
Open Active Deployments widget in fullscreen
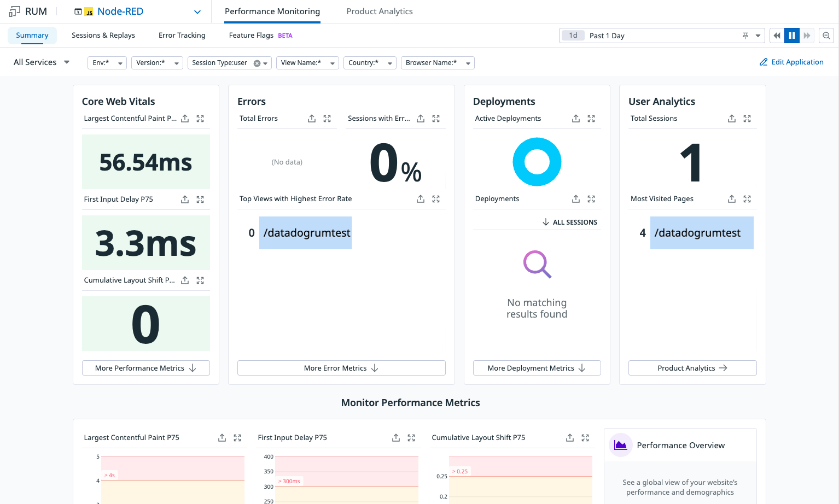[x=591, y=119]
